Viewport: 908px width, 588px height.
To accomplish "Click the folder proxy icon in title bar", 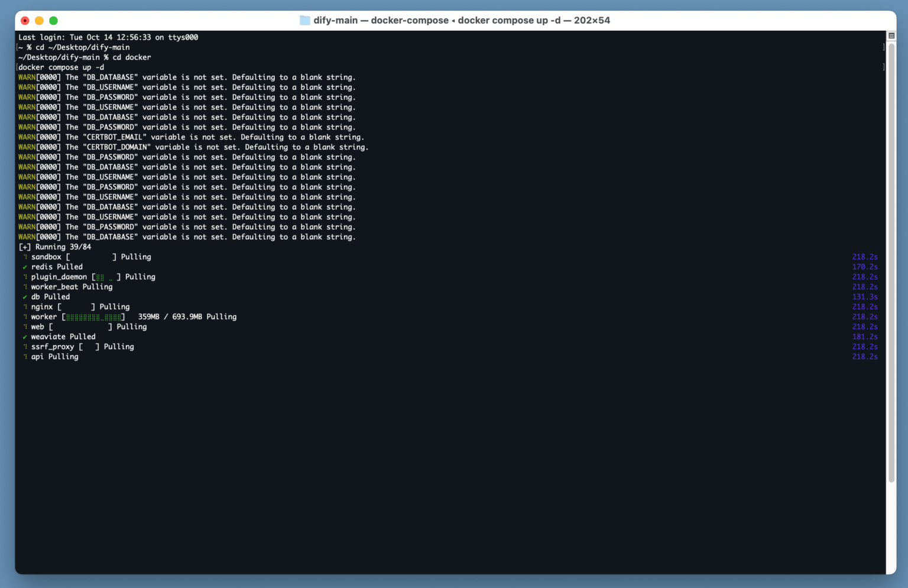I will [304, 21].
